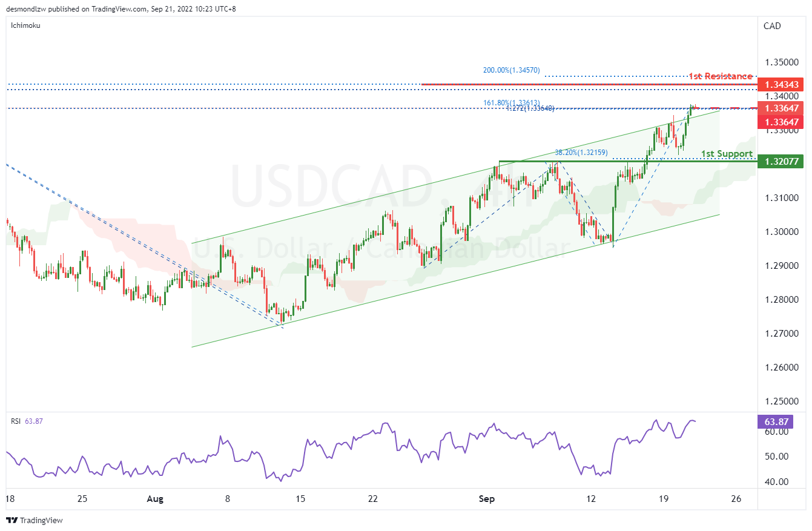Image resolution: width=812 pixels, height=531 pixels.
Task: Click the 1.26000 price axis label
Action: [781, 368]
